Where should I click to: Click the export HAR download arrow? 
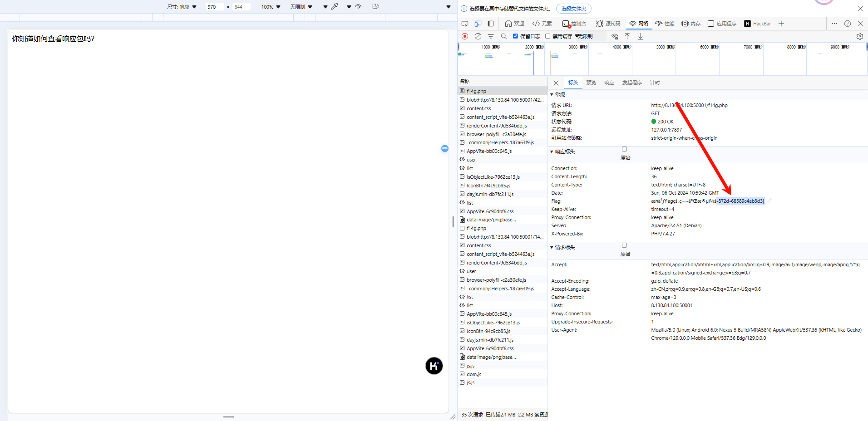click(x=641, y=36)
